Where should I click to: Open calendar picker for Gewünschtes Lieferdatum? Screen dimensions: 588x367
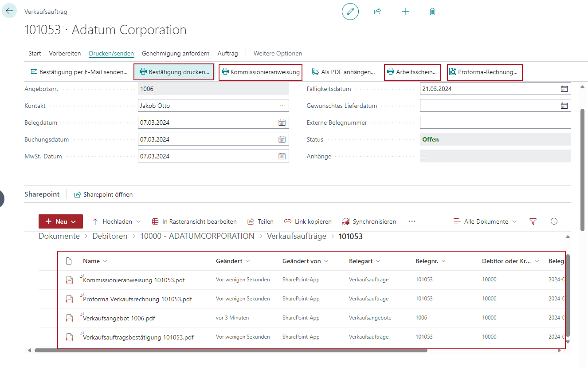[564, 106]
